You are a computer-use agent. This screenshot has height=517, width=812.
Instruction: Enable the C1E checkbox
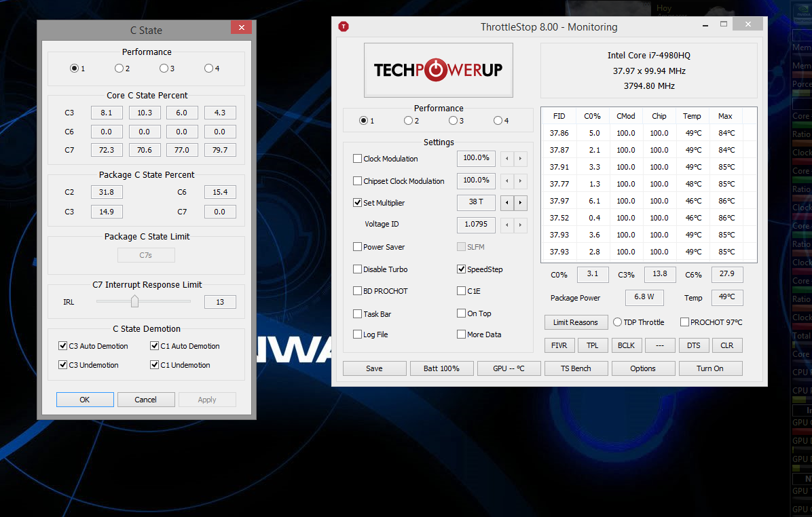462,291
